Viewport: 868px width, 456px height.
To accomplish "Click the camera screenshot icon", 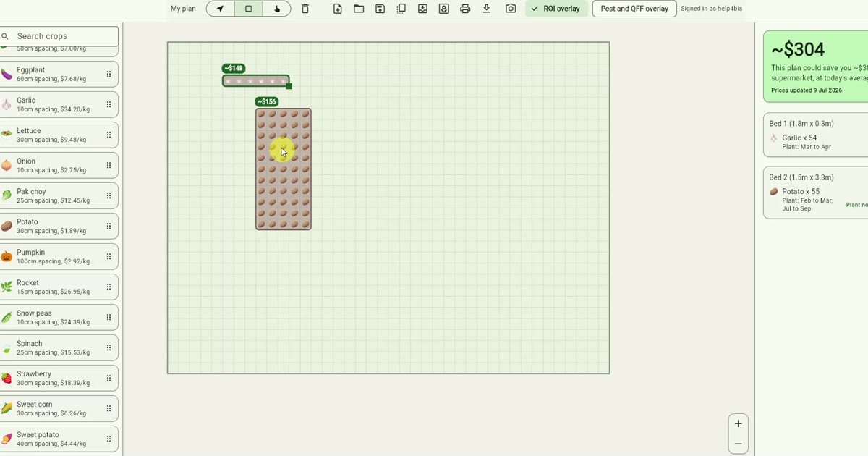I will pos(511,9).
